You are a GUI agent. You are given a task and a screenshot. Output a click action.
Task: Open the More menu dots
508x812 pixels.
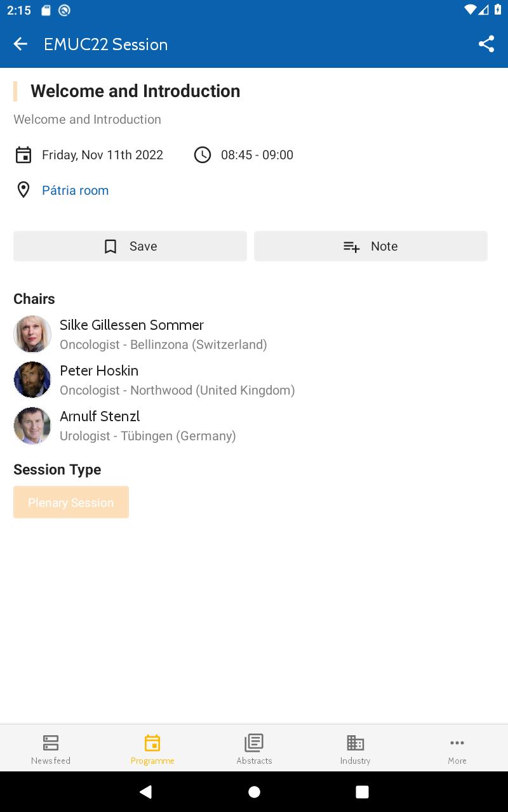(x=457, y=743)
